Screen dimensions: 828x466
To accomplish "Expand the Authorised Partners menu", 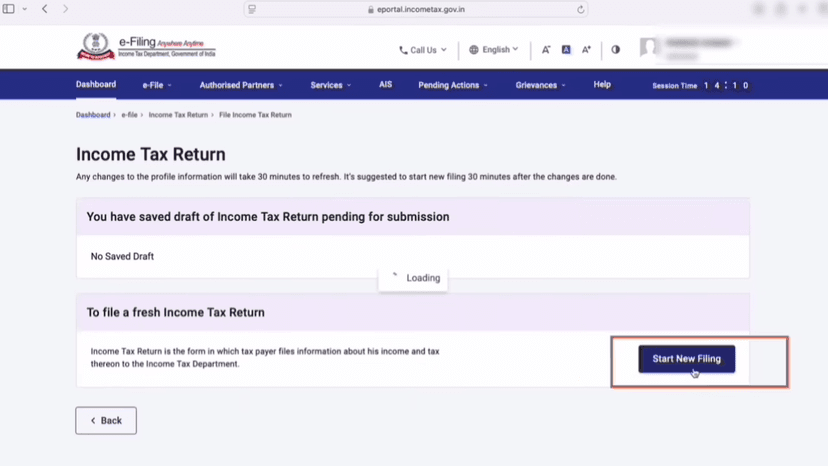I will [x=241, y=85].
